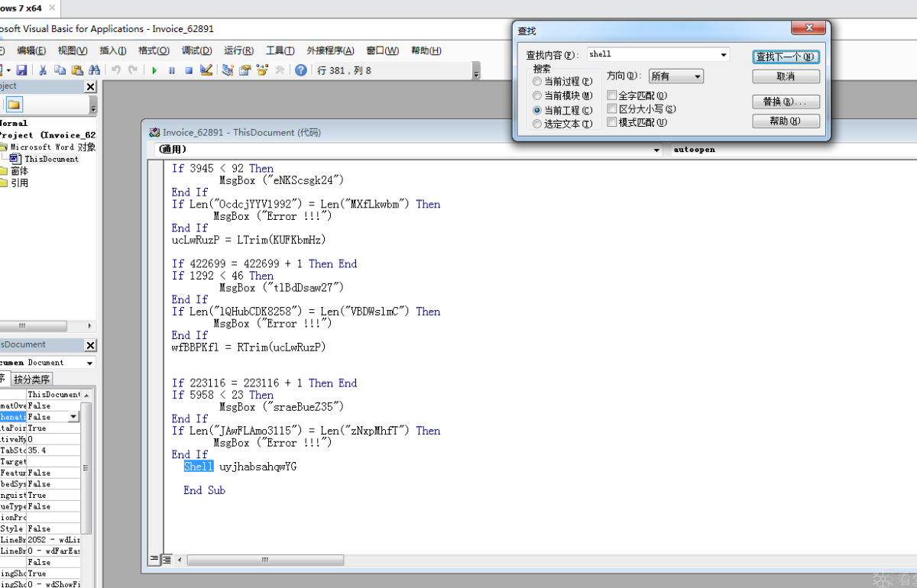Select the 引用 folder in project tree

pos(15,183)
